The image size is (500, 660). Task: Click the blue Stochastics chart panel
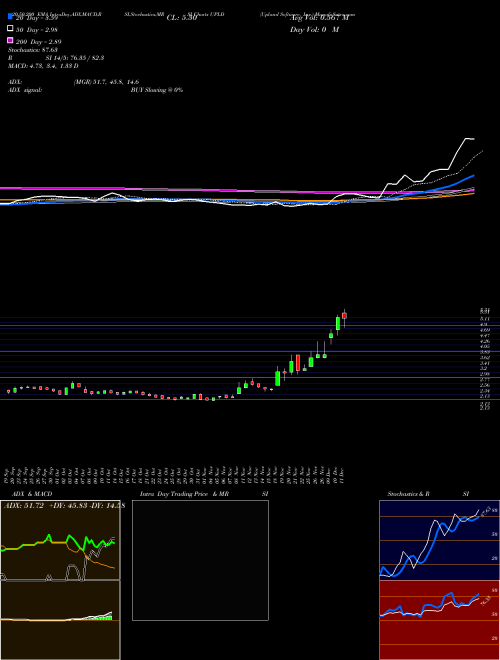(x=439, y=540)
